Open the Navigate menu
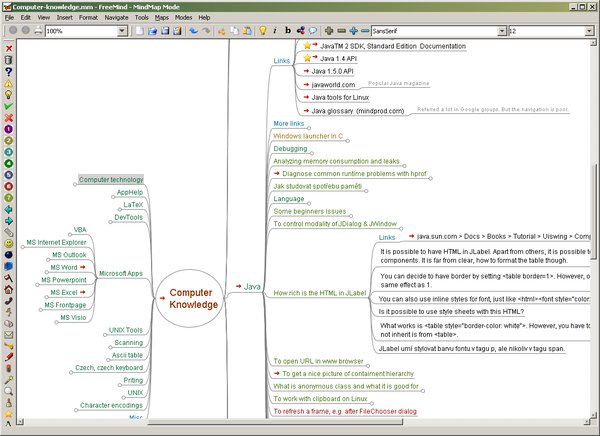This screenshot has width=600, height=436. (x=118, y=18)
